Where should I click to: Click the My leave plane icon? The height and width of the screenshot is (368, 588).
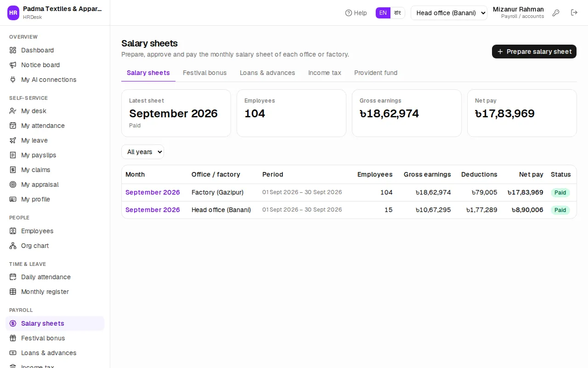[13, 140]
